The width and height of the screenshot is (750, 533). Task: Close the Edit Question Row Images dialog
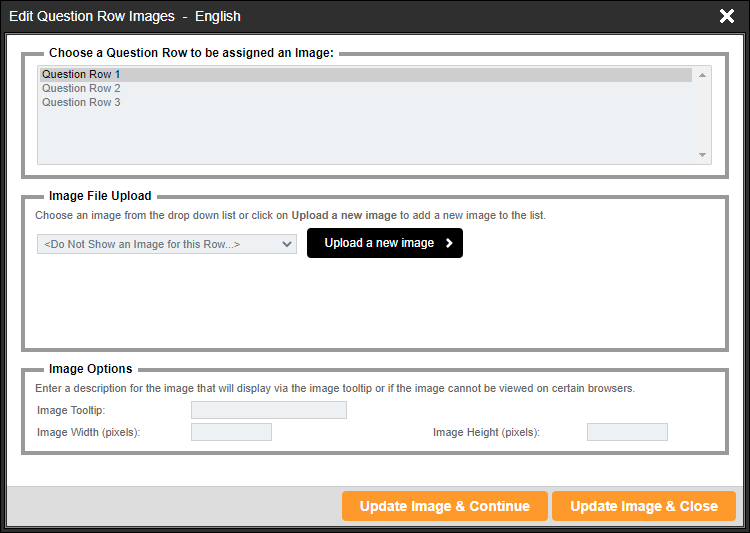(x=727, y=16)
